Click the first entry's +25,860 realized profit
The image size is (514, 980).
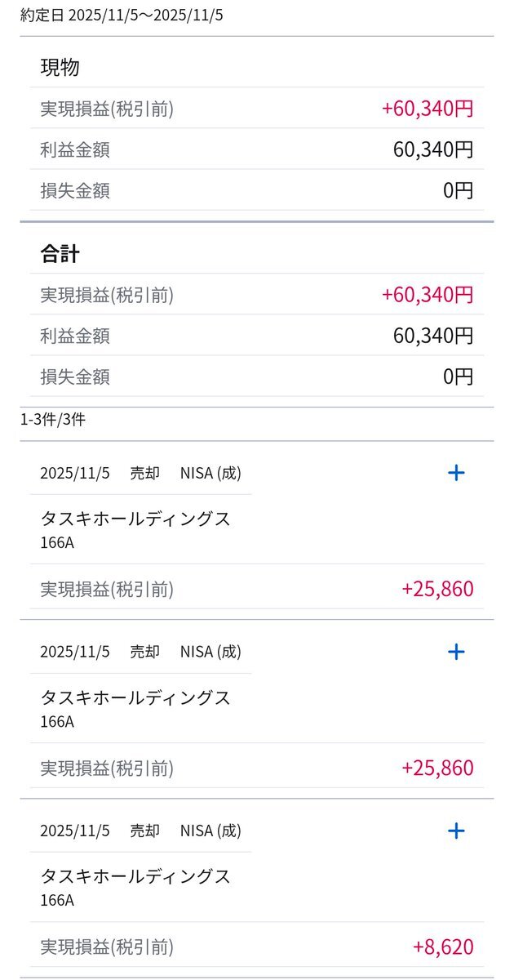pyautogui.click(x=437, y=589)
